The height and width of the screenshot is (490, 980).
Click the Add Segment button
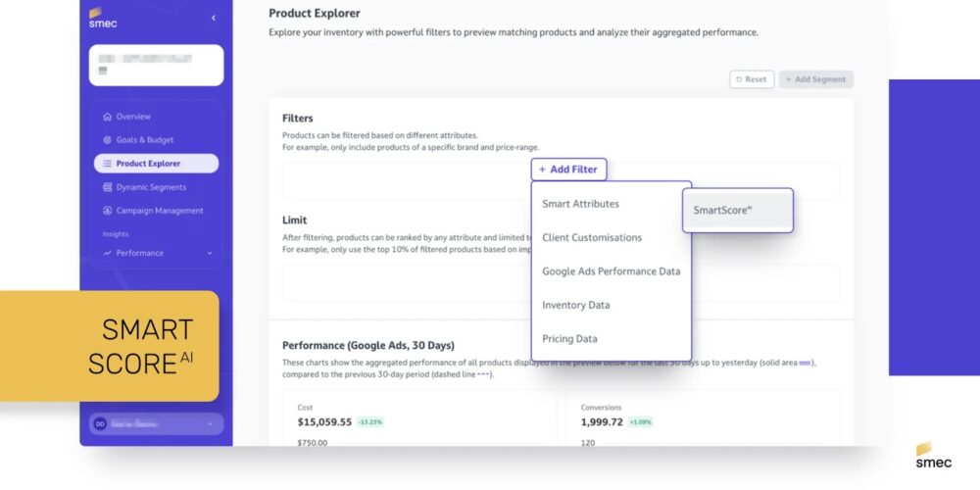816,79
